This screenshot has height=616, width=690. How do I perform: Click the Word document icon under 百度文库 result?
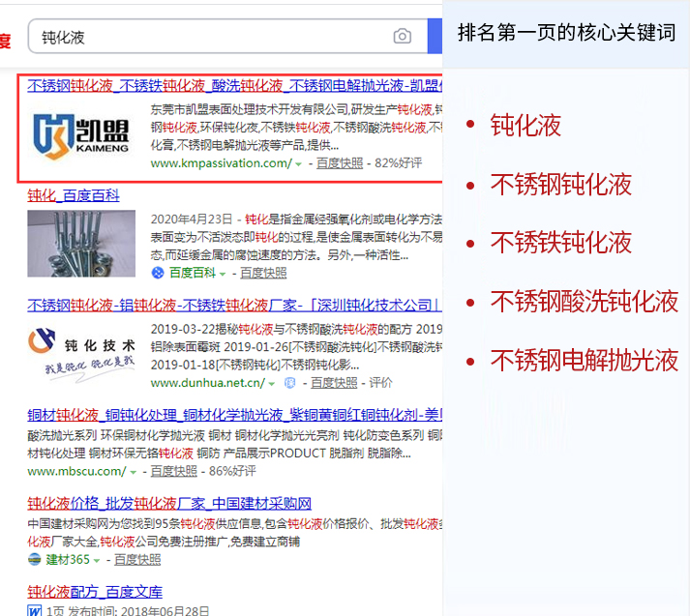(34, 611)
